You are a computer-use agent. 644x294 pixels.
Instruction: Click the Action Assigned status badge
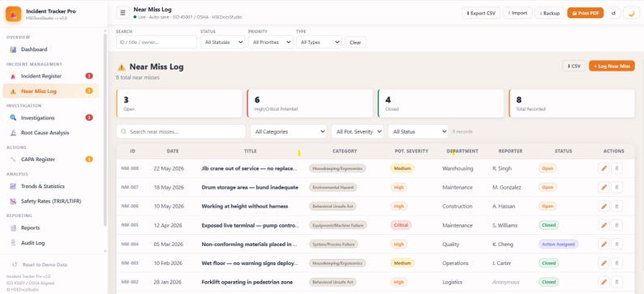558,245
